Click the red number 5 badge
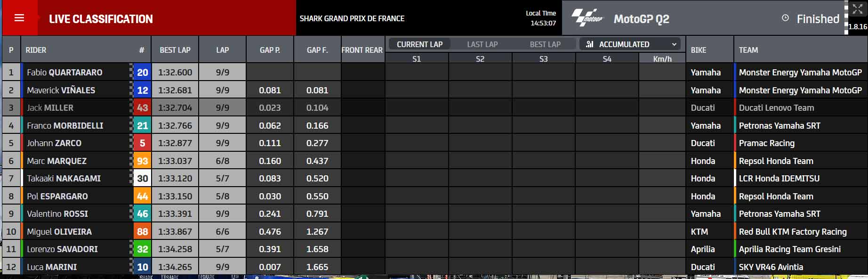This screenshot has height=279, width=868. tap(142, 143)
